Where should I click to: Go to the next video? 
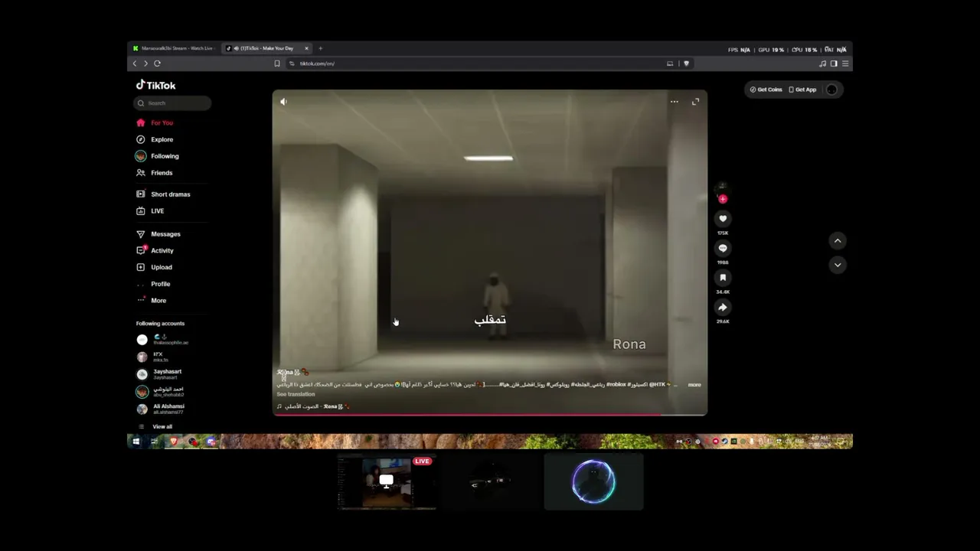click(x=838, y=265)
